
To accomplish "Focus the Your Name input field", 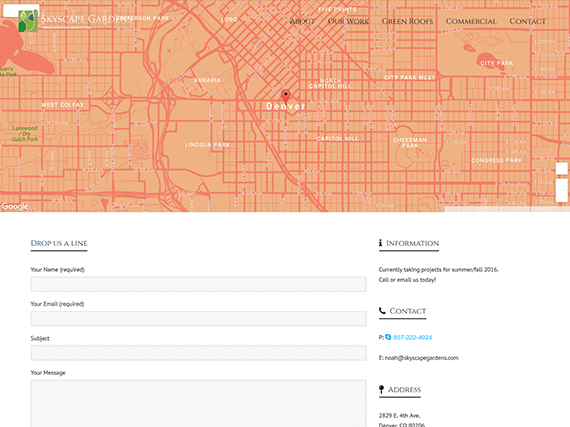I will [x=198, y=284].
